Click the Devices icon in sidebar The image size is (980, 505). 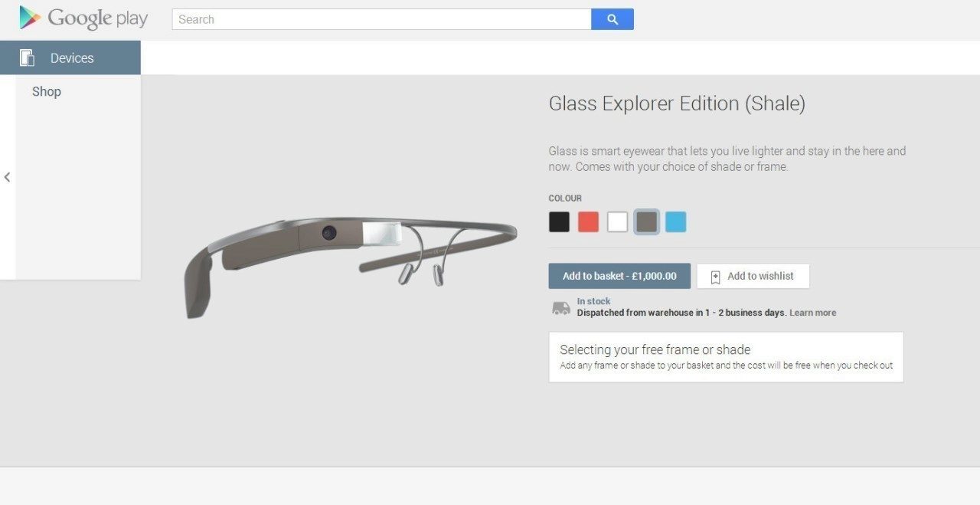[28, 57]
